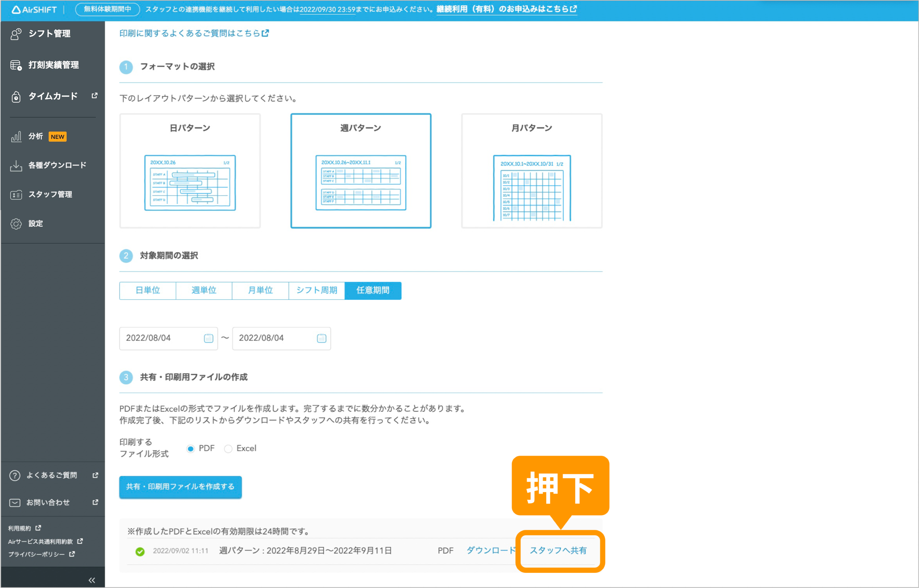The height and width of the screenshot is (588, 919).
Task: Click よくあるご質問 question mark icon
Action: 15,475
